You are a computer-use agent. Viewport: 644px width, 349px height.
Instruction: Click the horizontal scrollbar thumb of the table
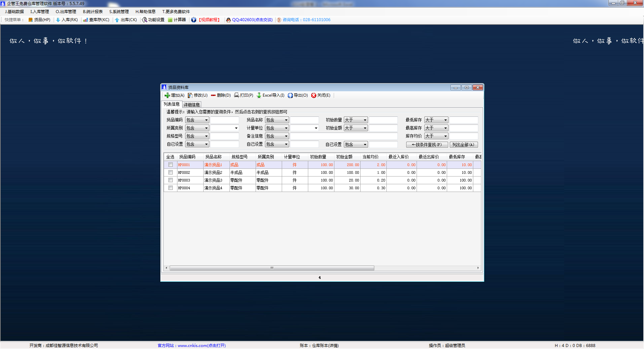coord(272,268)
